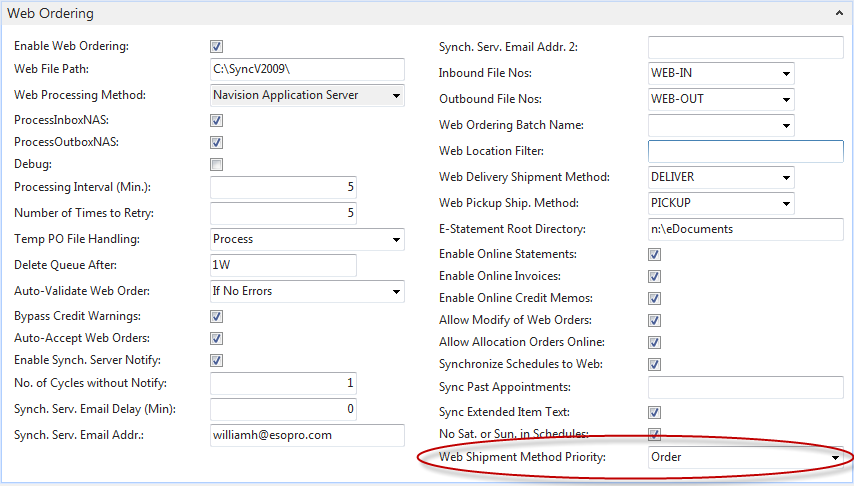Toggle Bypass Credit Warnings checkbox

coord(216,316)
